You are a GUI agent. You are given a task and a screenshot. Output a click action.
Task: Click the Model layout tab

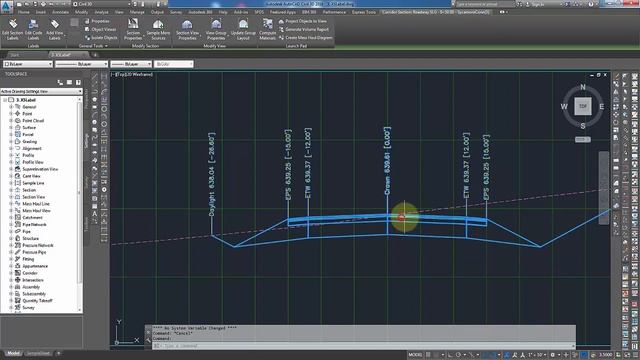coord(13,353)
